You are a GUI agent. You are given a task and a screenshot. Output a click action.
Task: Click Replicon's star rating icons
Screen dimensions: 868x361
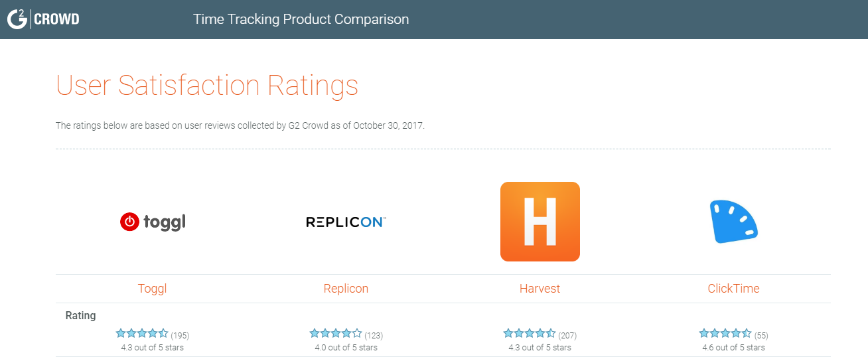pyautogui.click(x=336, y=333)
